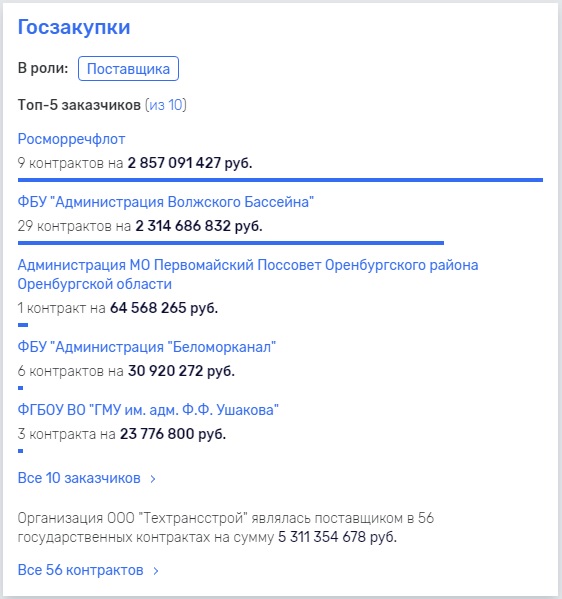Open the Госзакупки section heading
This screenshot has height=599, width=562.
pos(74,28)
